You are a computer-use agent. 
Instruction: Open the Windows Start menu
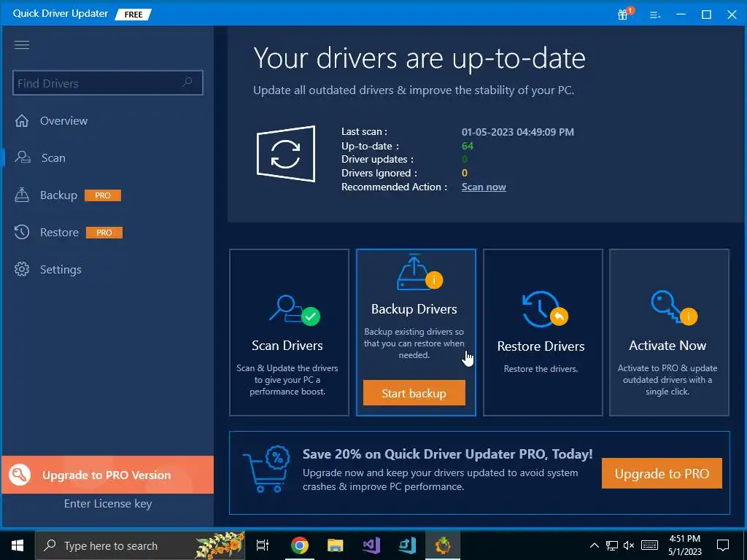pyautogui.click(x=18, y=545)
